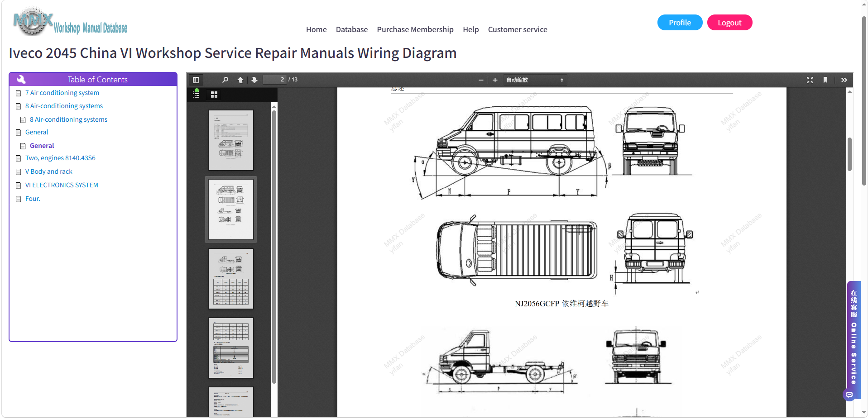Enter presentation fullscreen mode

tap(810, 80)
